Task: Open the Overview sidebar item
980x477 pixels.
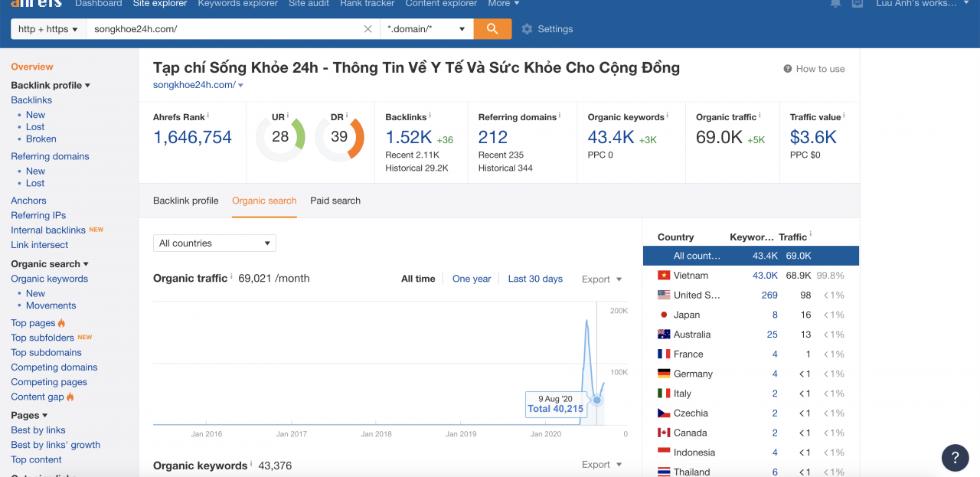Action: pos(32,67)
